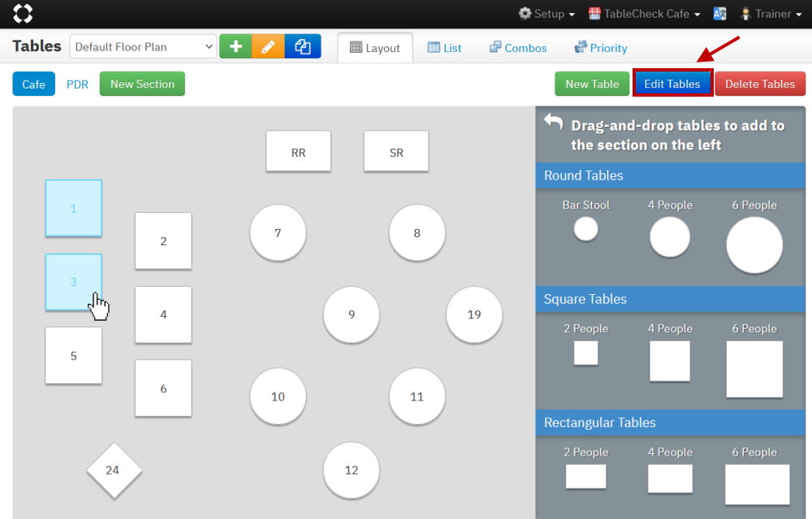Viewport: 812px width, 519px height.
Task: Select the 6 People square table shape
Action: [x=754, y=370]
